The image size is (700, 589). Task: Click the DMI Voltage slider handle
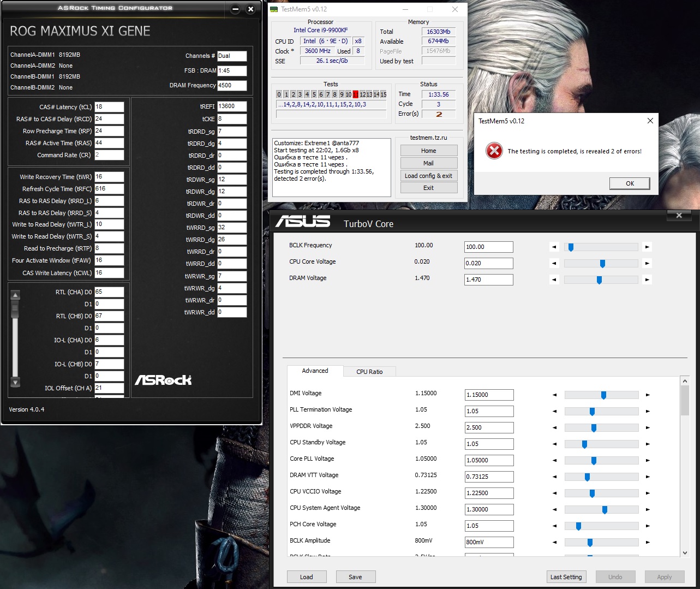coord(603,395)
